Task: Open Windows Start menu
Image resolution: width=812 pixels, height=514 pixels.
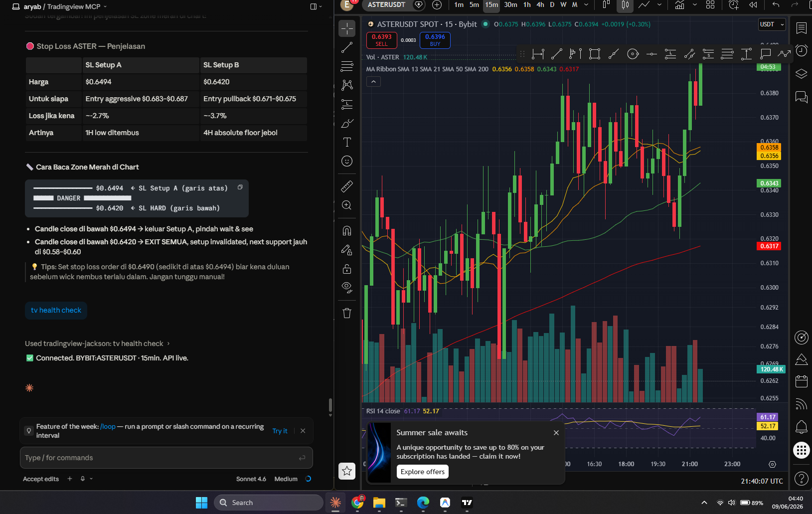Action: (201, 503)
